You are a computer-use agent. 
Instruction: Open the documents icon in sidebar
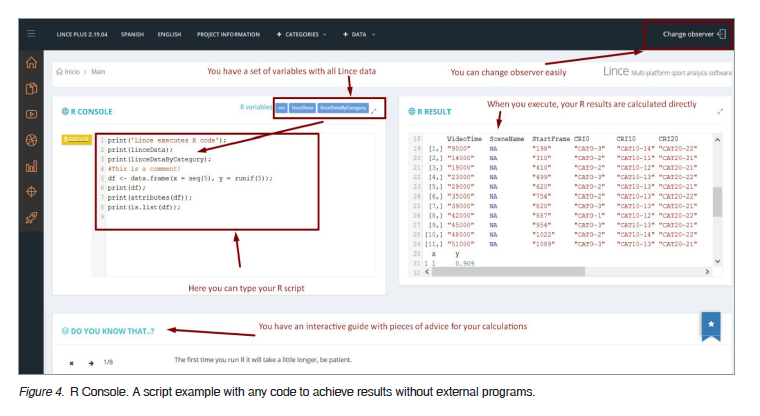tap(31, 88)
